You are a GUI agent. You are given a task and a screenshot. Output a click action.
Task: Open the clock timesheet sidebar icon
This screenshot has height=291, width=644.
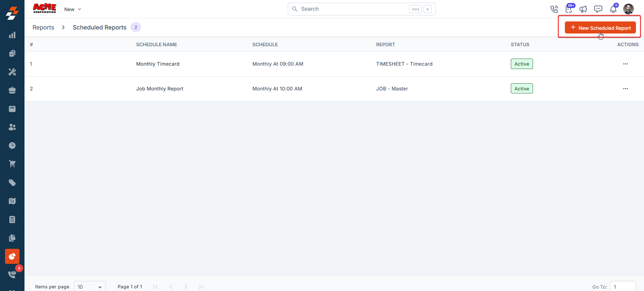click(12, 146)
